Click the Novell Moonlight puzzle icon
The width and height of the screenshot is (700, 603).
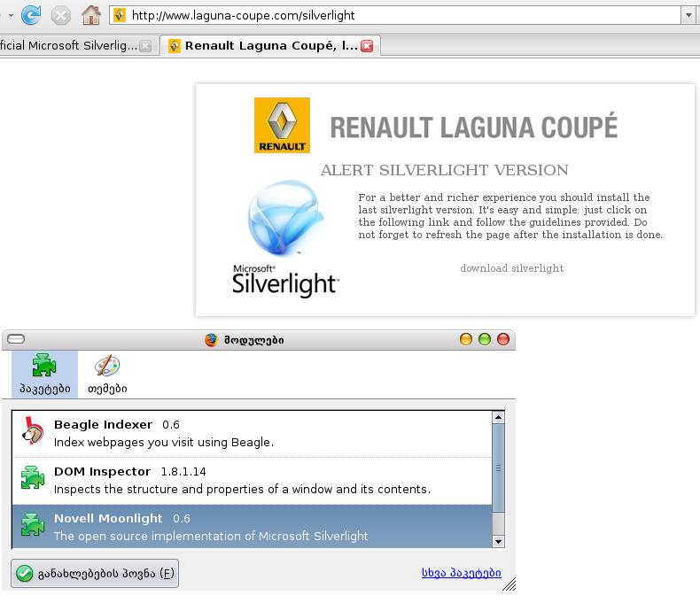(x=33, y=524)
